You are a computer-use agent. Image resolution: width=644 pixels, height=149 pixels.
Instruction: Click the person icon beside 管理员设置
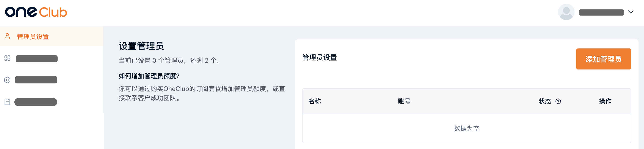[8, 36]
